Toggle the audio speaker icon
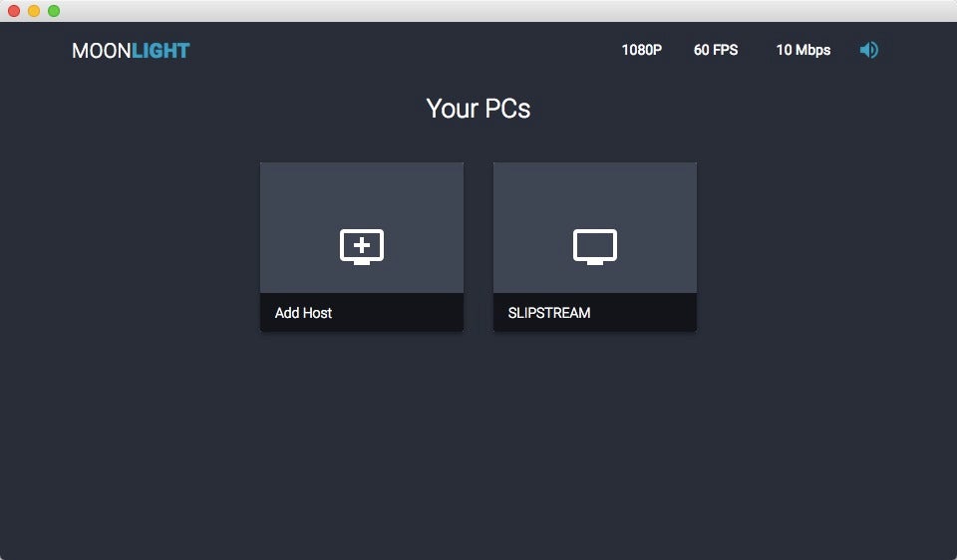Screen dimensions: 957x560 coord(869,50)
